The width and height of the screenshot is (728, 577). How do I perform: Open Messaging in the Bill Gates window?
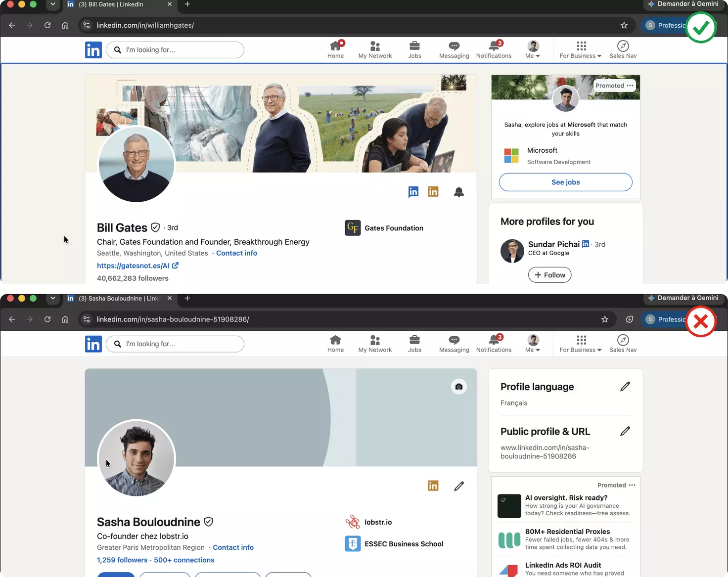[454, 50]
